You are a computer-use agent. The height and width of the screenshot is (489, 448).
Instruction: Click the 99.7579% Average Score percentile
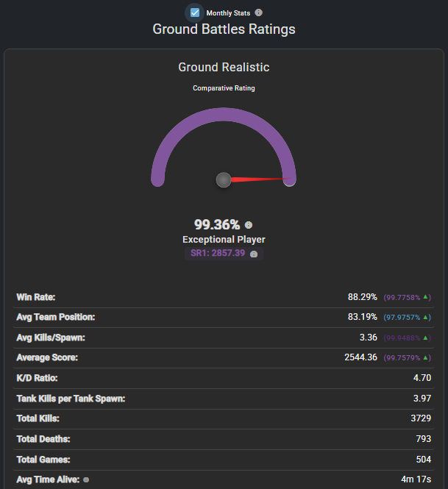402,357
